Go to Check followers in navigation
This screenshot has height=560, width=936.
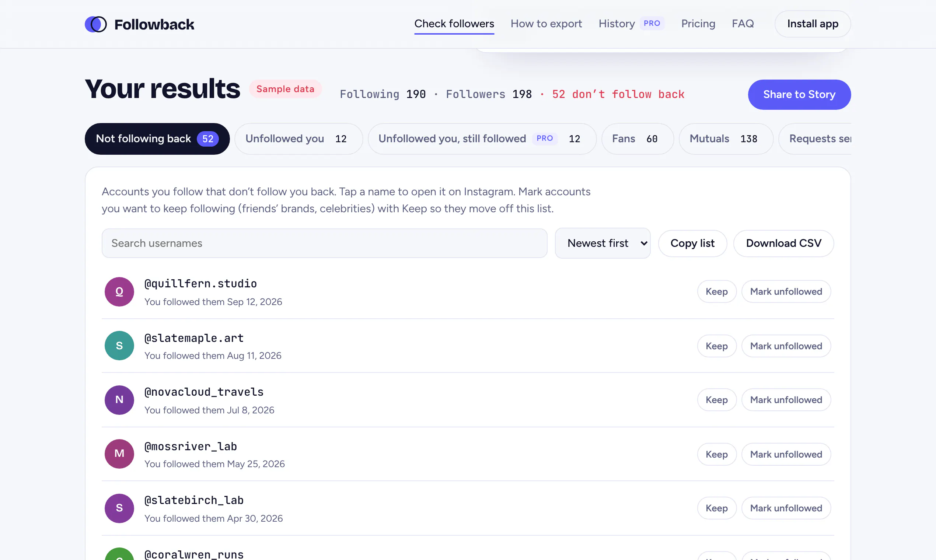click(454, 24)
